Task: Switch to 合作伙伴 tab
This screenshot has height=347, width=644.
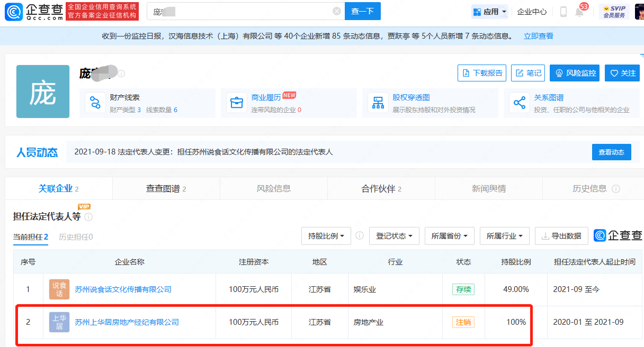Action: point(381,189)
